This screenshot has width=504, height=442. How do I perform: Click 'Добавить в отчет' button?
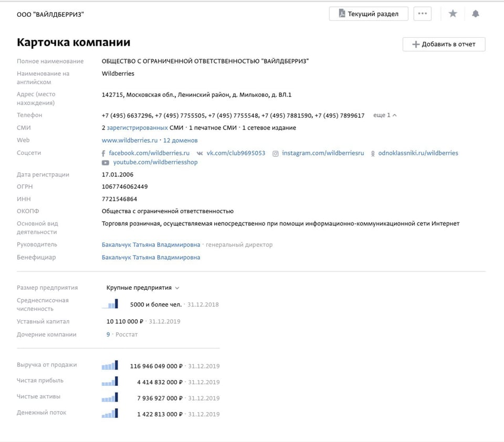coord(444,44)
